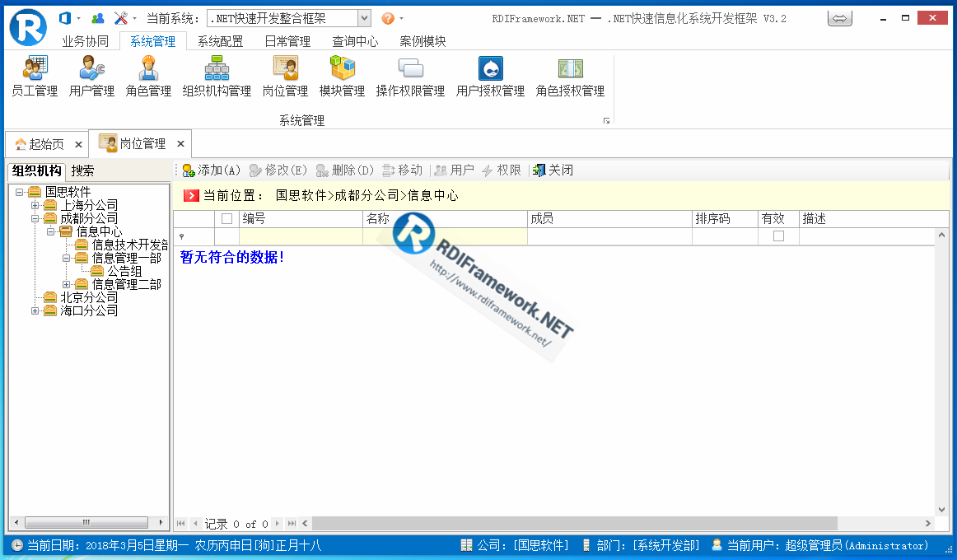Image resolution: width=957 pixels, height=560 pixels.
Task: Click the Office-style quick access icon
Action: (x=65, y=18)
